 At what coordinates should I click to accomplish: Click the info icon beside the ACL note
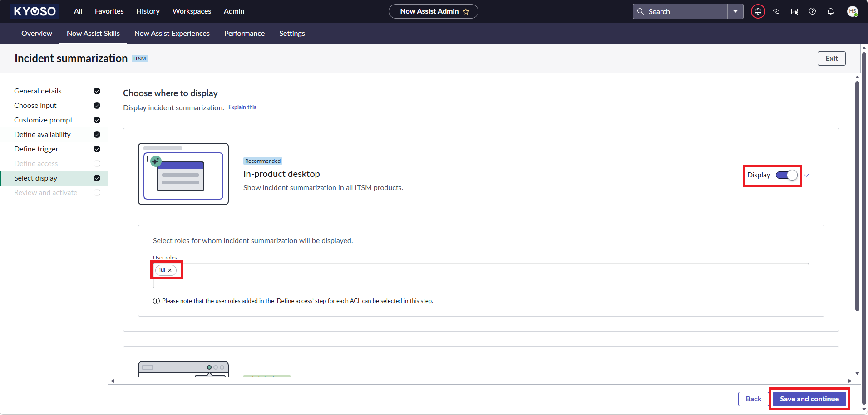156,301
